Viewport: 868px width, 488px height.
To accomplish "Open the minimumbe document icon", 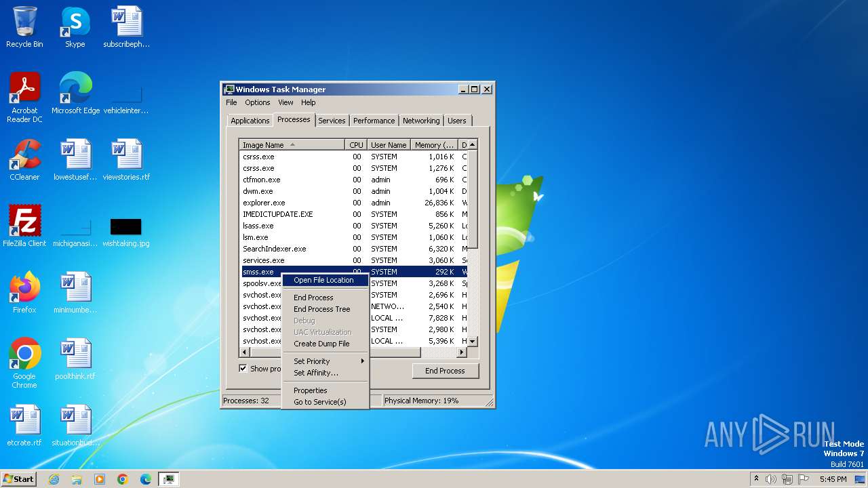I will [x=75, y=293].
